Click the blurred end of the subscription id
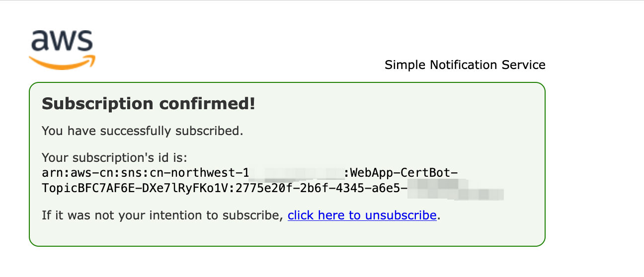This screenshot has width=644, height=277. [x=456, y=189]
